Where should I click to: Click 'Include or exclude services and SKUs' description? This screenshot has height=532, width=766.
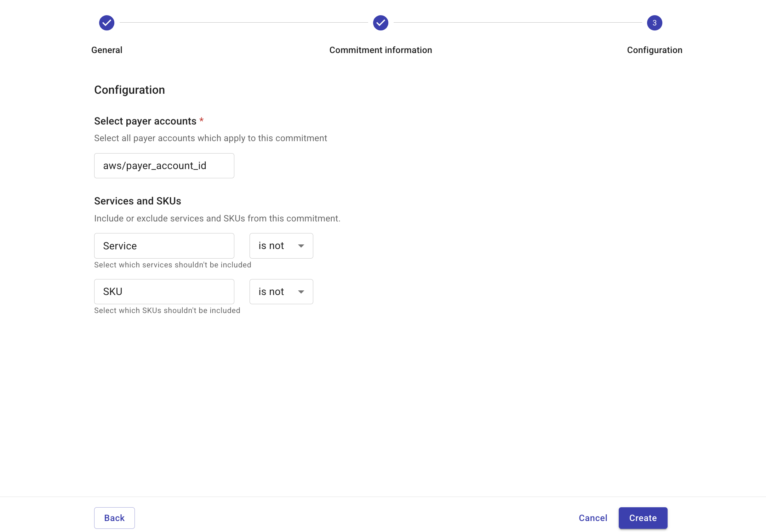tap(217, 219)
